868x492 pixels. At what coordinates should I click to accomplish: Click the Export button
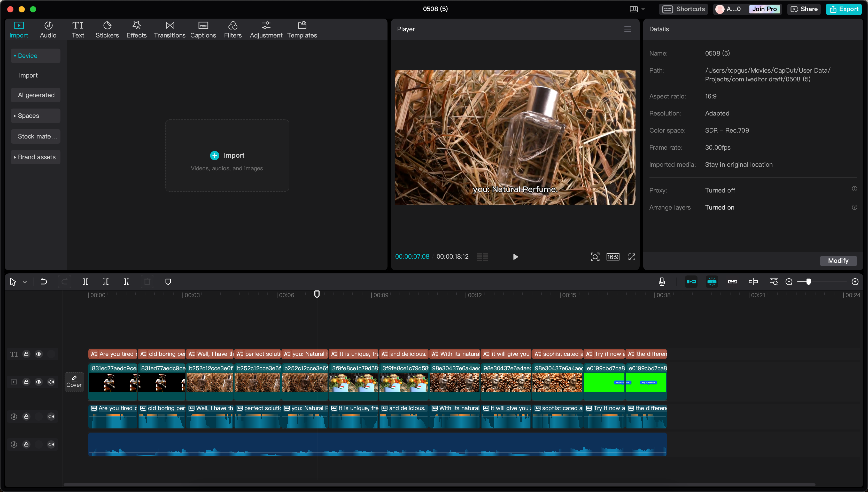coord(844,9)
